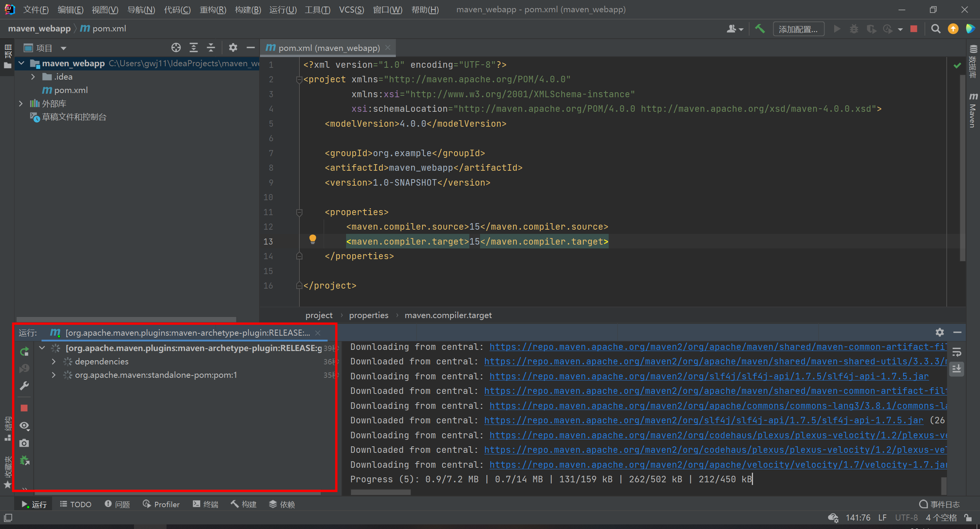This screenshot has height=529, width=980.
Task: Toggle scroll to end of console
Action: [x=957, y=369]
